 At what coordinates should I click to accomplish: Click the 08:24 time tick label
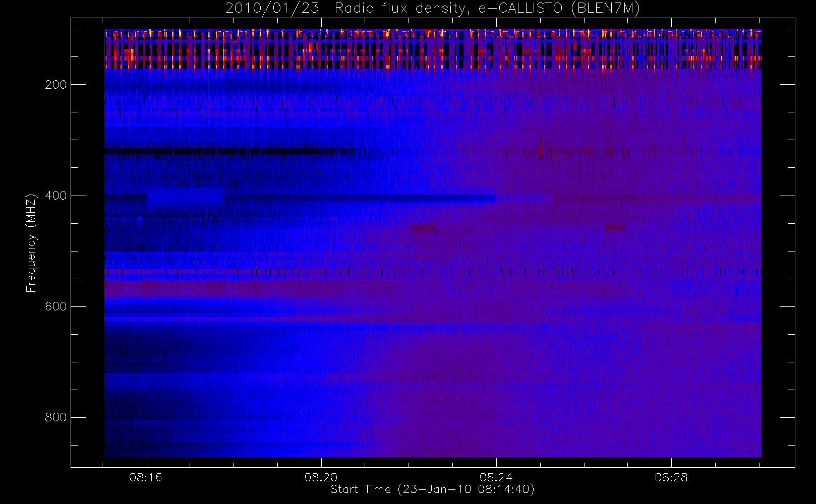click(496, 477)
